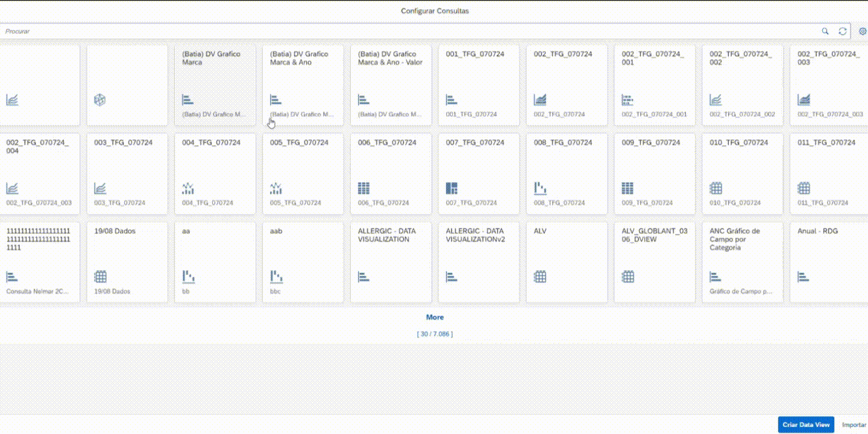The image size is (868, 434).
Task: Click the Importar button
Action: click(x=854, y=425)
